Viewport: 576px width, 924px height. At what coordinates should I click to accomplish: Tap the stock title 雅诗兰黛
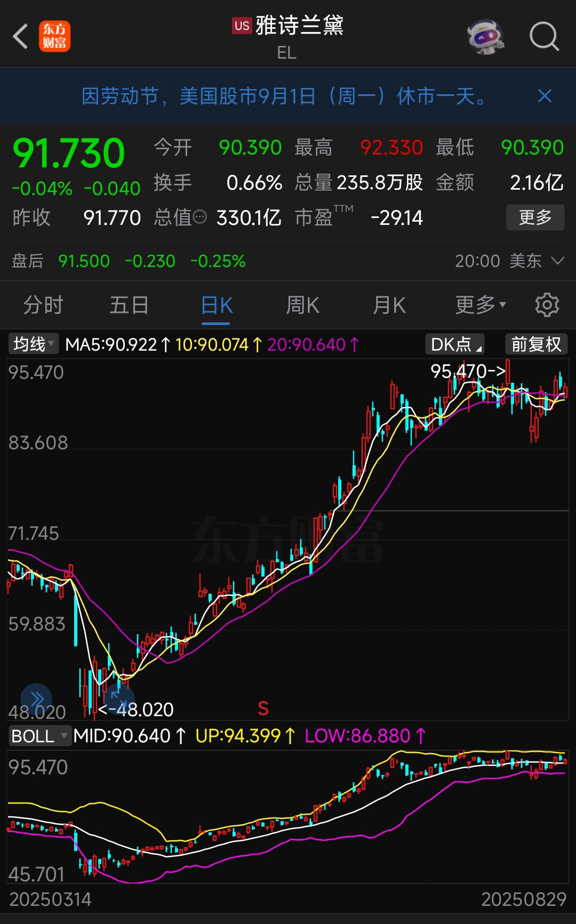pos(300,25)
